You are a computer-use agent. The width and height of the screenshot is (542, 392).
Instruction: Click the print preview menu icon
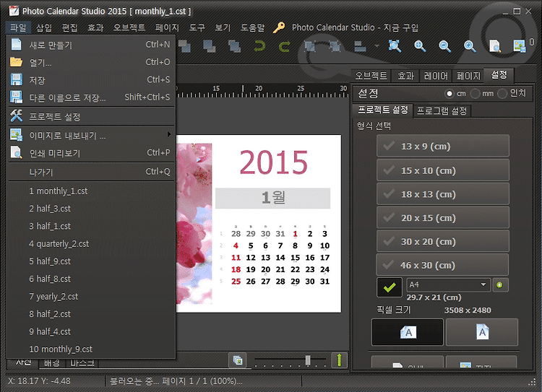click(x=16, y=152)
